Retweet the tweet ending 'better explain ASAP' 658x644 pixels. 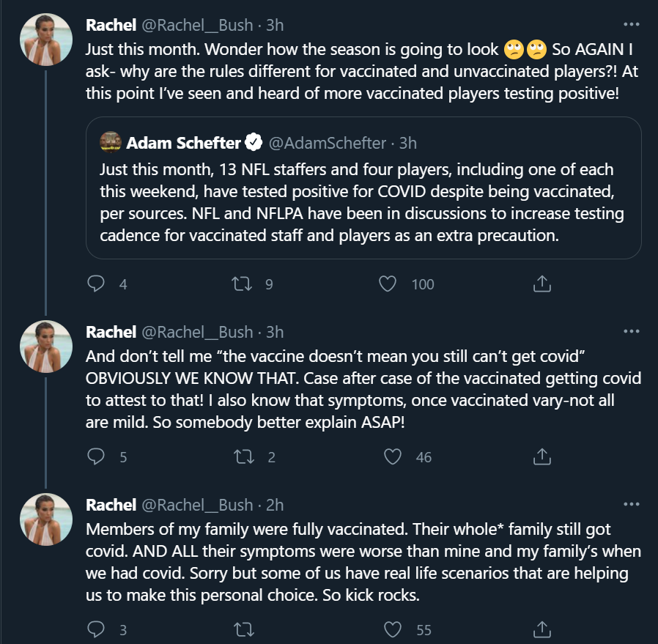click(240, 456)
